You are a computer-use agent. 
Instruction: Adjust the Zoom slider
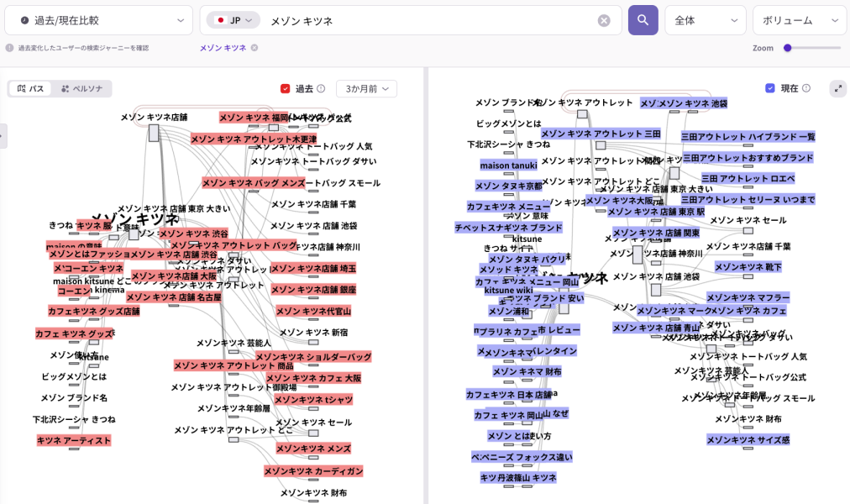click(x=788, y=48)
